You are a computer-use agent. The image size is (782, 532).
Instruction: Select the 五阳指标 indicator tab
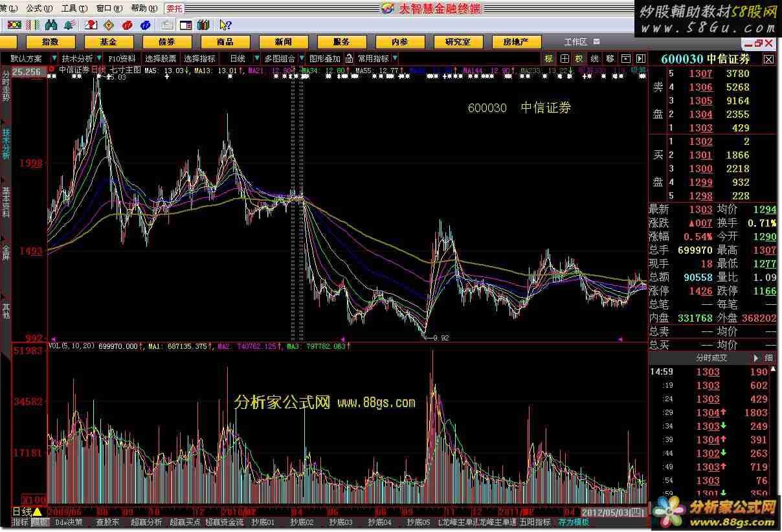pos(535,522)
